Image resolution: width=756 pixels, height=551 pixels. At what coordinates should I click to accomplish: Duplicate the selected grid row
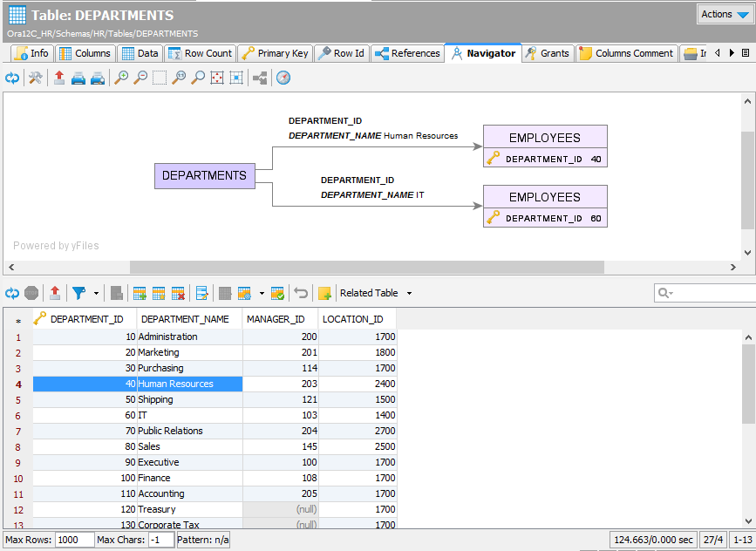(x=159, y=293)
